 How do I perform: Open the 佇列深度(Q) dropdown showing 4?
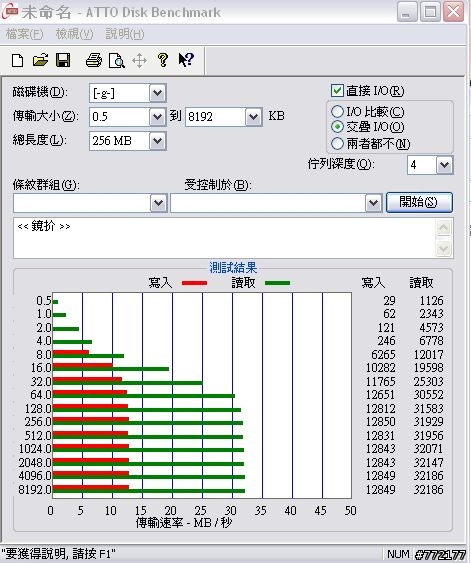tap(444, 165)
